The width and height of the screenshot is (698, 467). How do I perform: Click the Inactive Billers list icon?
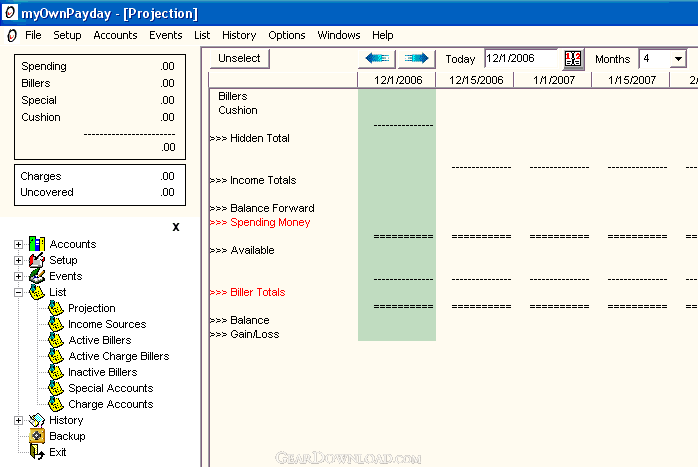[x=56, y=372]
